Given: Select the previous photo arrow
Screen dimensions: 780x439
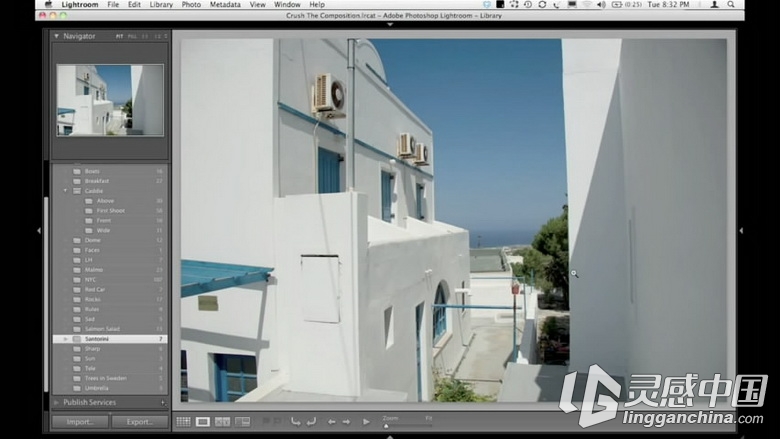Looking at the screenshot, I should (x=331, y=422).
